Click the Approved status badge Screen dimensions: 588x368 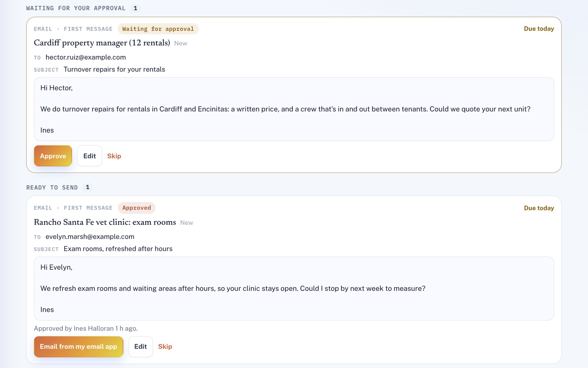pyautogui.click(x=137, y=208)
